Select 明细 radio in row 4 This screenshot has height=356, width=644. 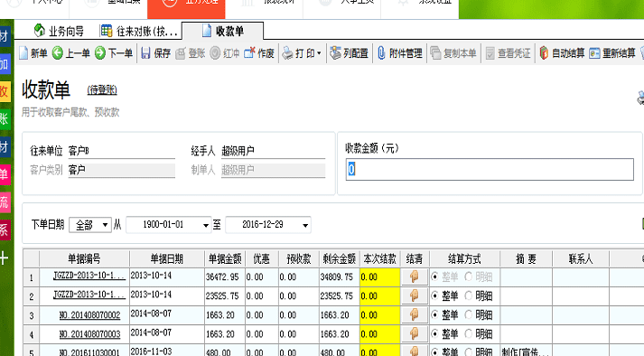[468, 333]
